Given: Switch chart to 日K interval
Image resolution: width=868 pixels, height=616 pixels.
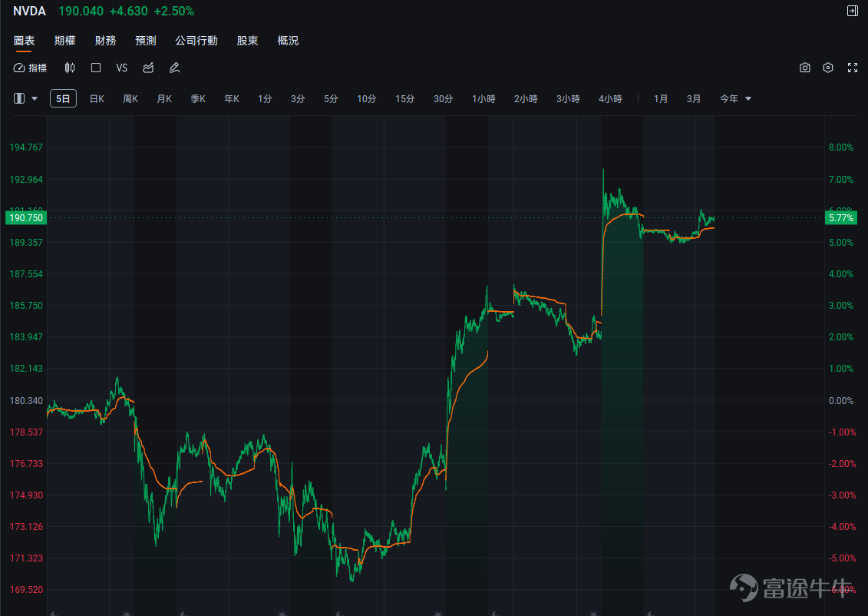Looking at the screenshot, I should tap(97, 98).
